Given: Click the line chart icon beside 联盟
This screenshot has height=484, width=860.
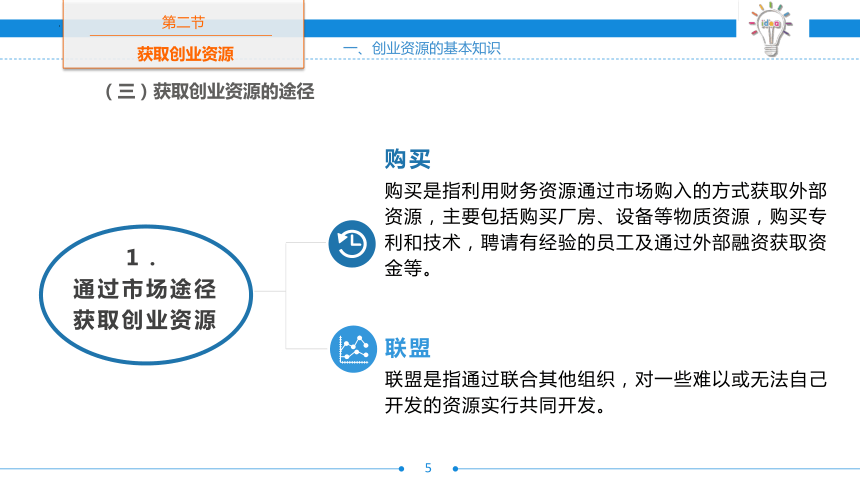Looking at the screenshot, I should tap(353, 349).
